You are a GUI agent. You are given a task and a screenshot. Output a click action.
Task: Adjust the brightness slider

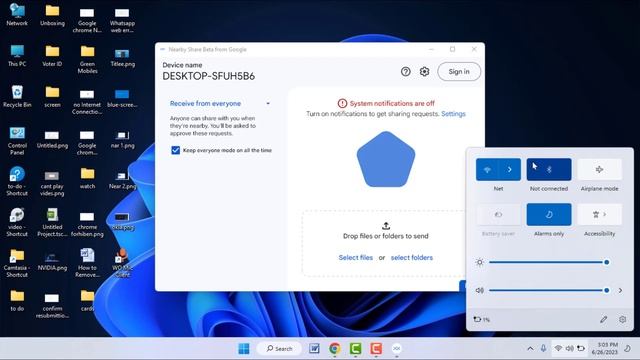[548, 262]
